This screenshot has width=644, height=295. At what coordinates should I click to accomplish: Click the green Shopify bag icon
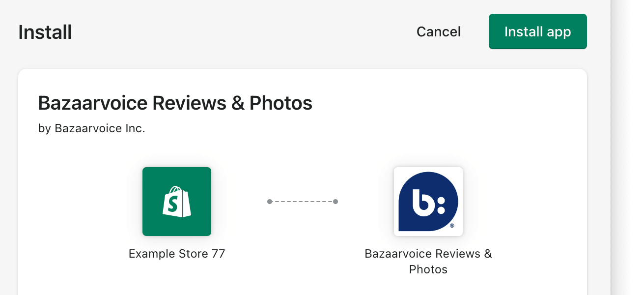tap(177, 202)
